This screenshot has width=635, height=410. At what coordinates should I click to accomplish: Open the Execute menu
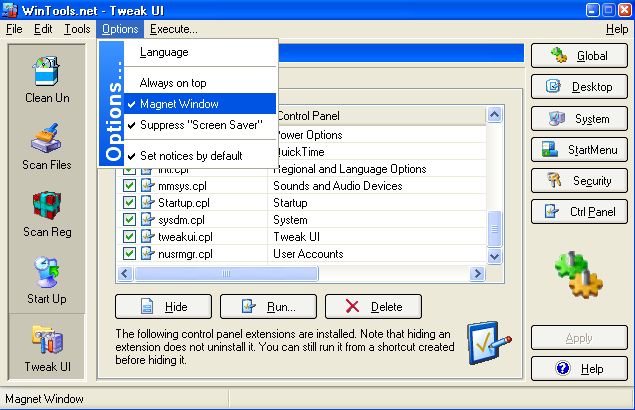click(x=173, y=29)
